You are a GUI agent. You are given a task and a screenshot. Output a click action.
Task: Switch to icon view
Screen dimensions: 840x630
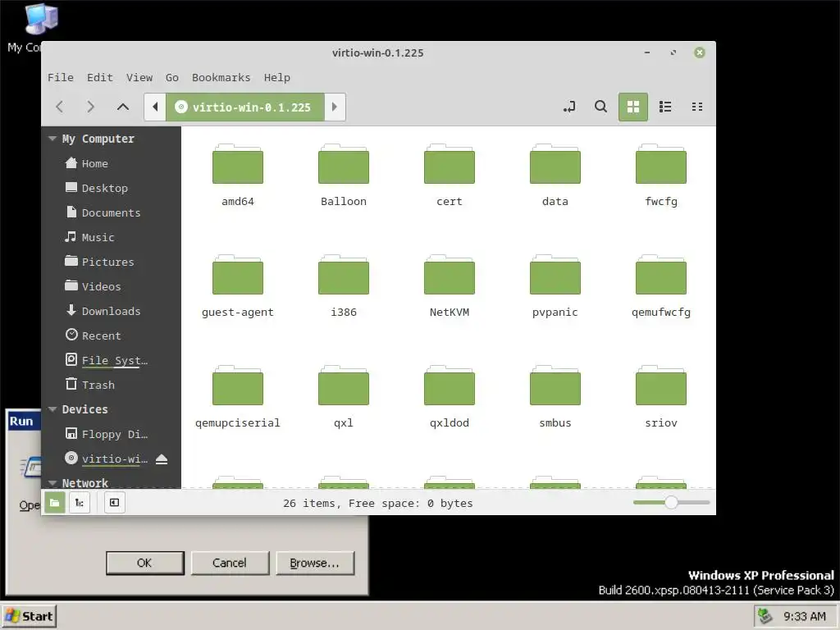[x=633, y=107]
